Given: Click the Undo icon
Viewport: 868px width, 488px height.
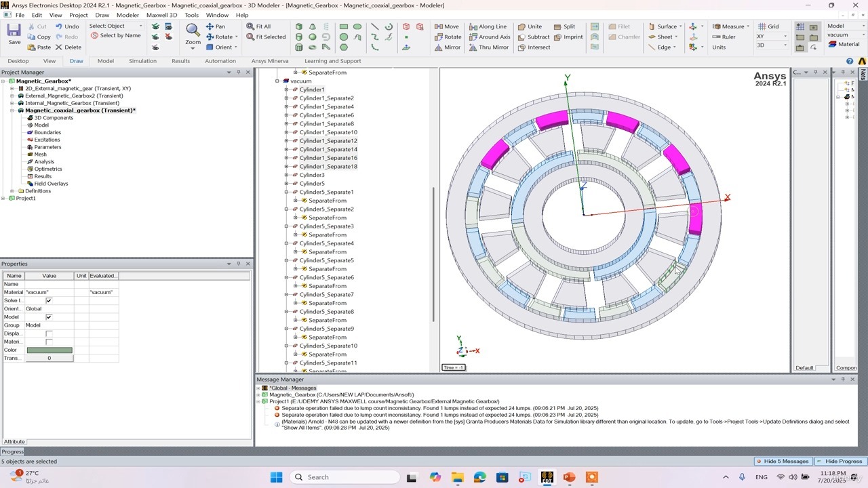Looking at the screenshot, I should pos(59,26).
